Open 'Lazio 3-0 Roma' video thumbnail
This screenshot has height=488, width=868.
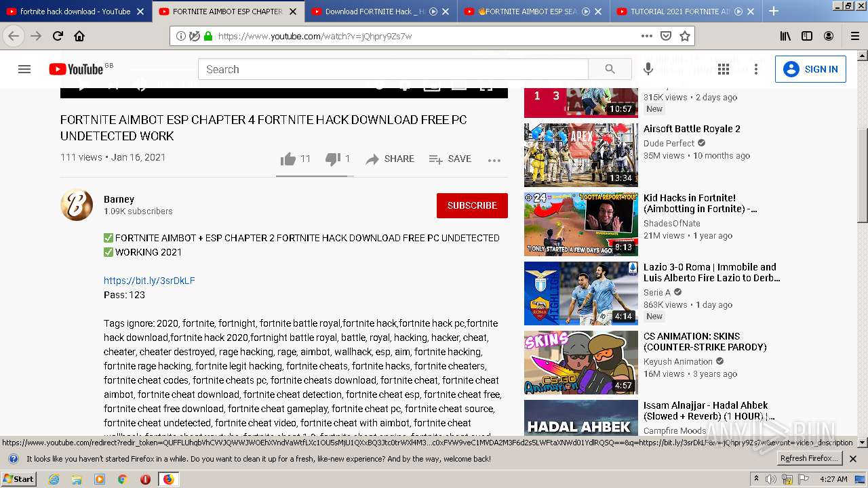[x=581, y=293]
